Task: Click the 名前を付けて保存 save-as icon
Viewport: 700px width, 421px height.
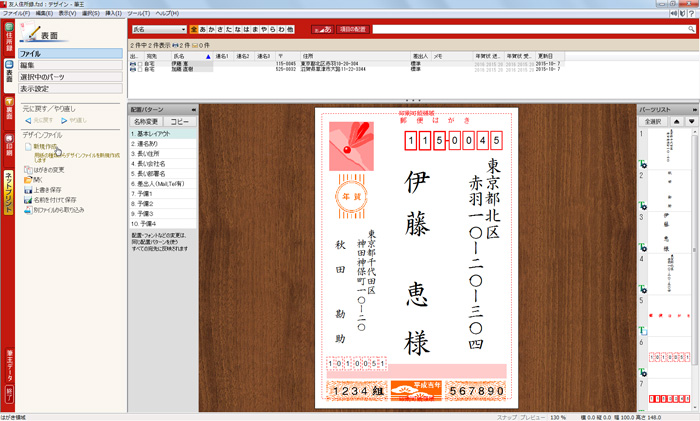Action: pyautogui.click(x=27, y=200)
